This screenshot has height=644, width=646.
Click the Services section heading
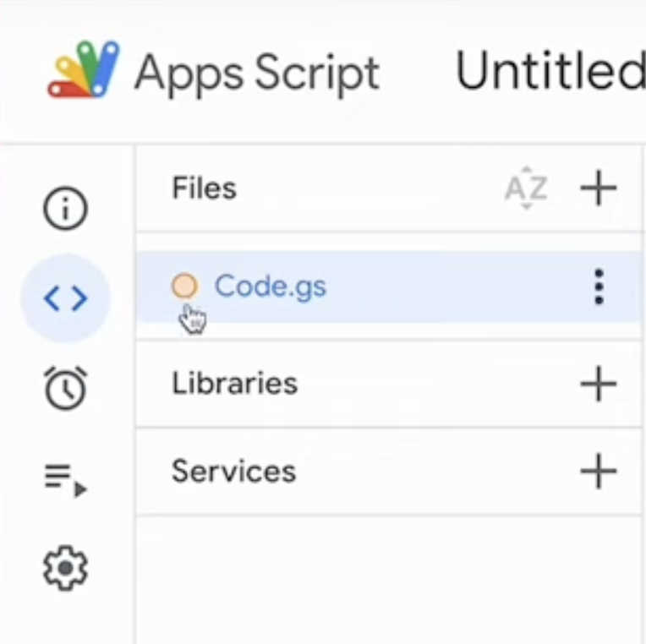point(233,471)
